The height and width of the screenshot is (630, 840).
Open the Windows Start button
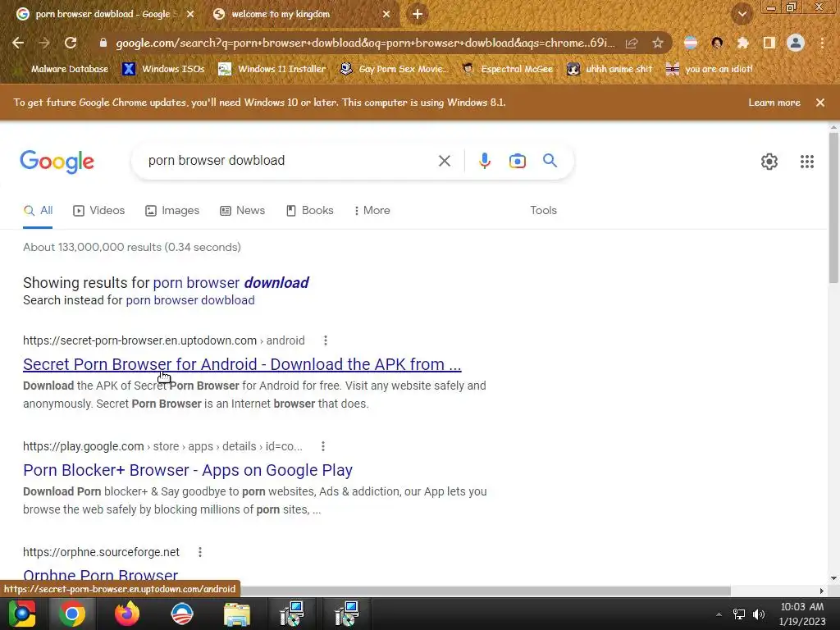[x=21, y=614]
